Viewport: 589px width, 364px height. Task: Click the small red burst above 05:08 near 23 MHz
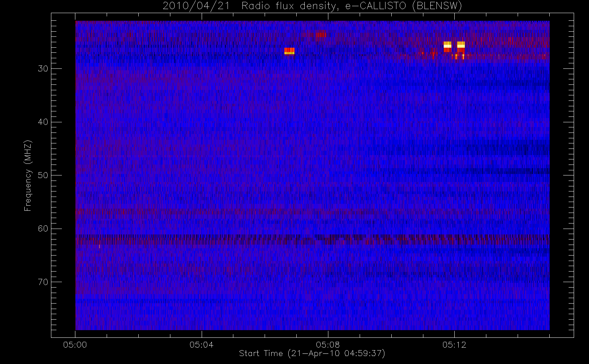321,34
